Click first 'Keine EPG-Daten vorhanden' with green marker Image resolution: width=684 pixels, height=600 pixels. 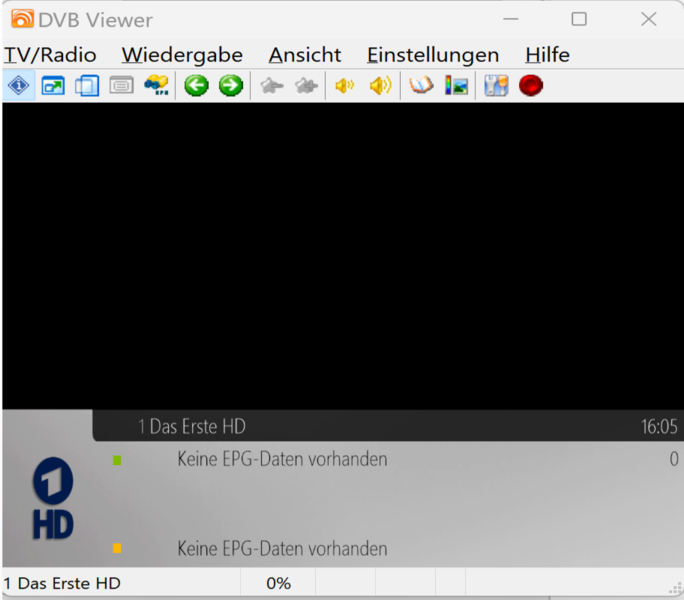click(282, 459)
